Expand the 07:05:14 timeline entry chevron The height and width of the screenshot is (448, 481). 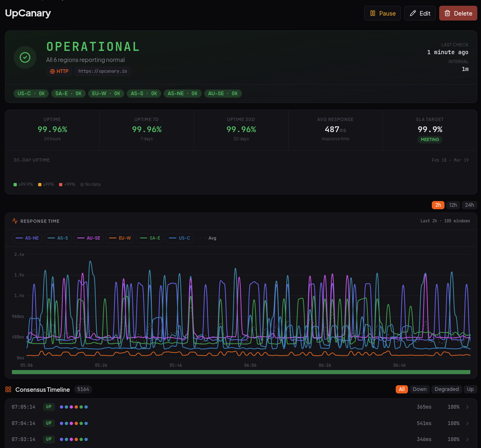467,407
